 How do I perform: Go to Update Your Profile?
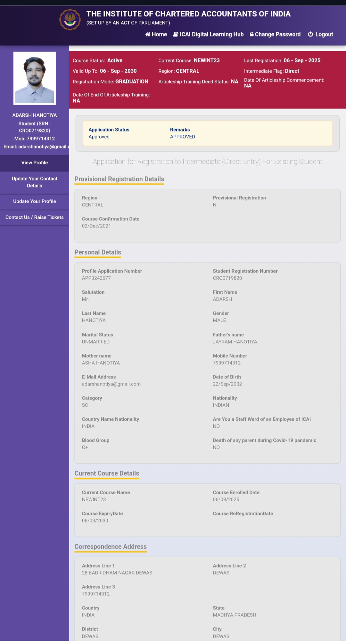(x=35, y=201)
